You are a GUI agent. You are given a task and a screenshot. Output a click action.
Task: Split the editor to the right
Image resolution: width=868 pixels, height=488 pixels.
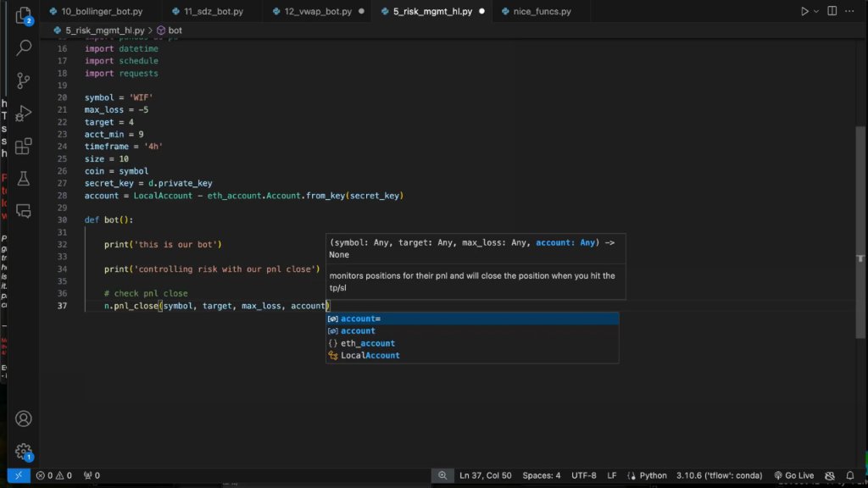point(832,11)
